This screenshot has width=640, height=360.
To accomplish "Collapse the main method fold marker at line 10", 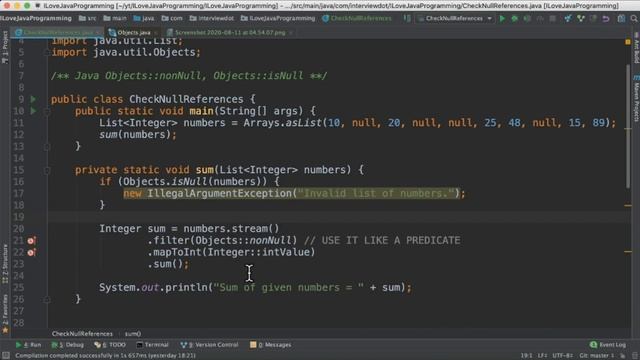I will pyautogui.click(x=47, y=111).
